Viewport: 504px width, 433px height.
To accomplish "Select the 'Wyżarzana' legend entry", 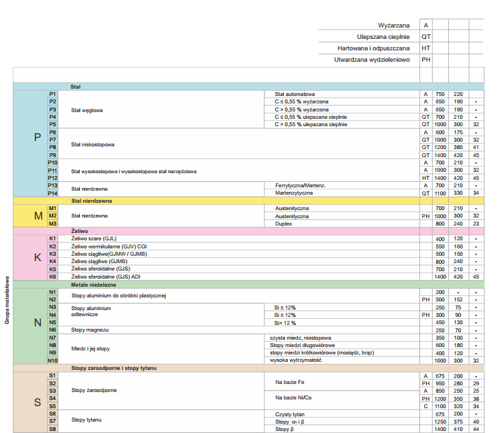I will tap(394, 26).
